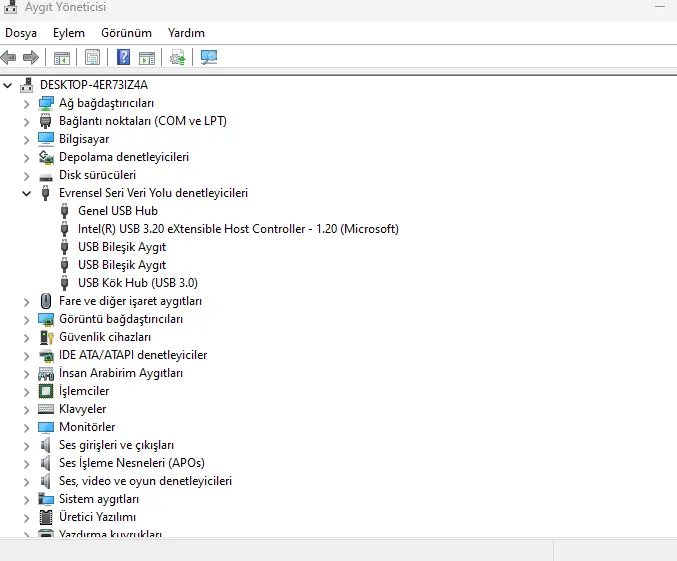Screen dimensions: 677x561
Task: Expand İşlemciler category arrow
Action: (x=27, y=392)
